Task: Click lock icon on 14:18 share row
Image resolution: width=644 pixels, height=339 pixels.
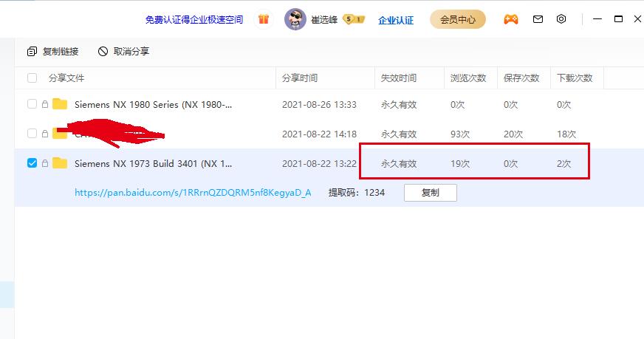Action: (x=45, y=134)
